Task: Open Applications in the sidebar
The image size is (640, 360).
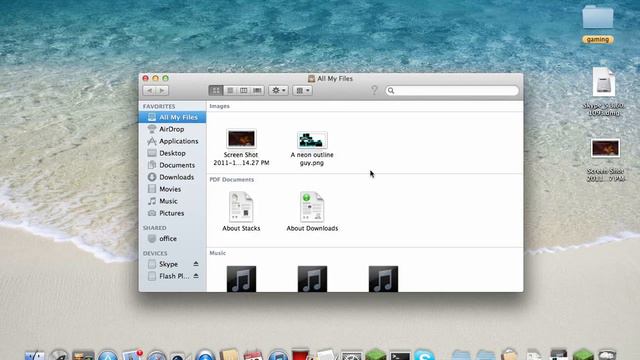Action: [172, 141]
